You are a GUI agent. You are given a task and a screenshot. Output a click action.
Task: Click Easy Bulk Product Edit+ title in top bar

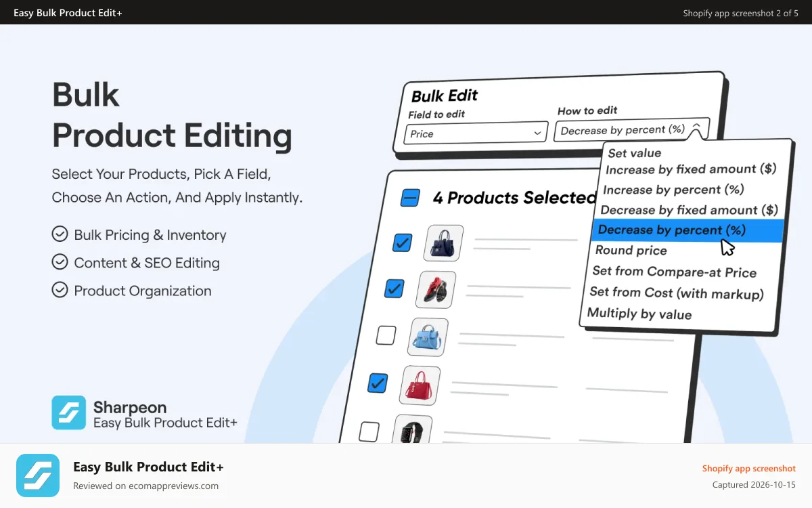tap(68, 13)
